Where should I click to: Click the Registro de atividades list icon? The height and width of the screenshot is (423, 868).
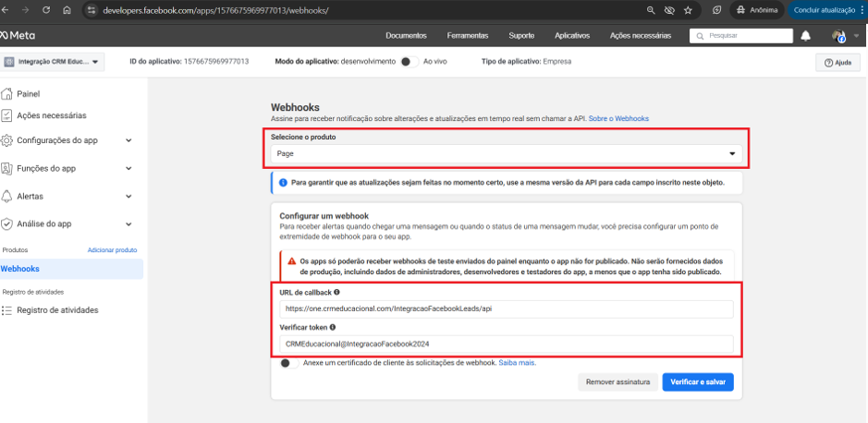coord(6,310)
